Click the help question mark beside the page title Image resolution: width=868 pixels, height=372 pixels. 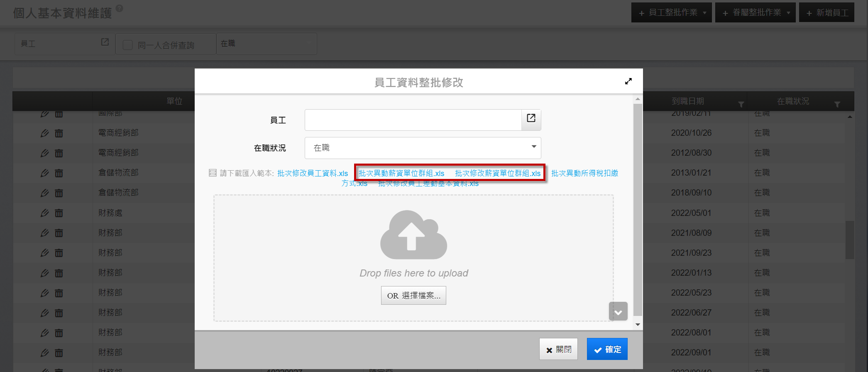click(x=119, y=8)
